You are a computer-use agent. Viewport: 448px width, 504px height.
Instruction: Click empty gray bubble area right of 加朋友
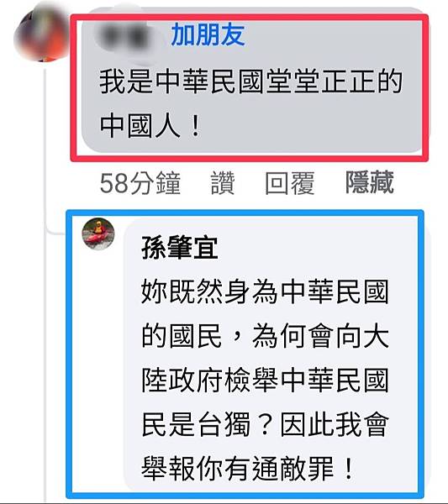(331, 35)
